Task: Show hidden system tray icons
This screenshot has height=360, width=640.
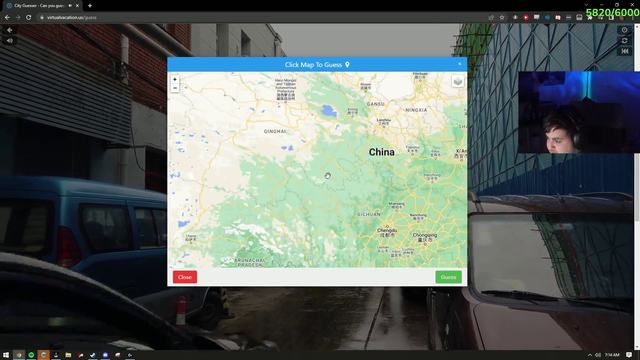Action: pos(590,355)
